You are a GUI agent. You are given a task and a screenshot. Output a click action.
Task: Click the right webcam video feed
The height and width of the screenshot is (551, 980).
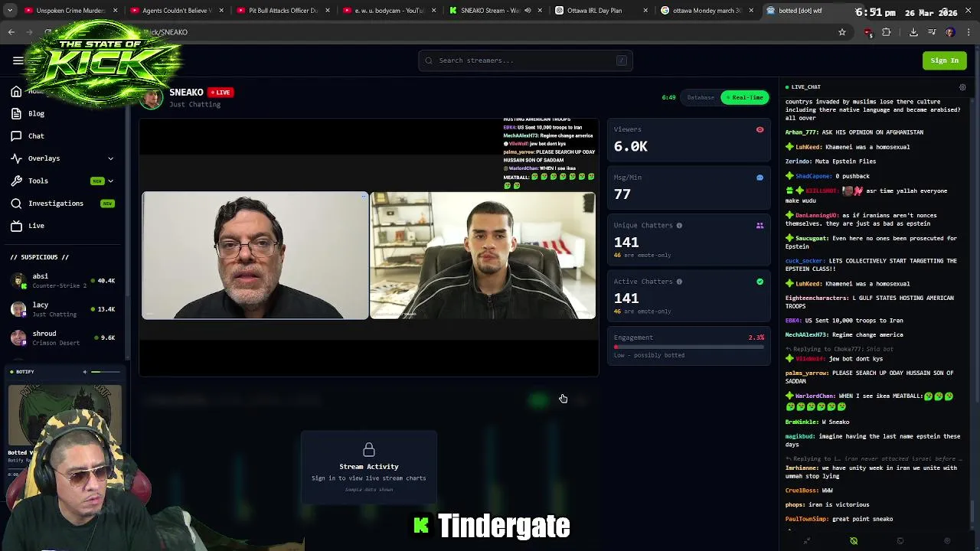[482, 256]
